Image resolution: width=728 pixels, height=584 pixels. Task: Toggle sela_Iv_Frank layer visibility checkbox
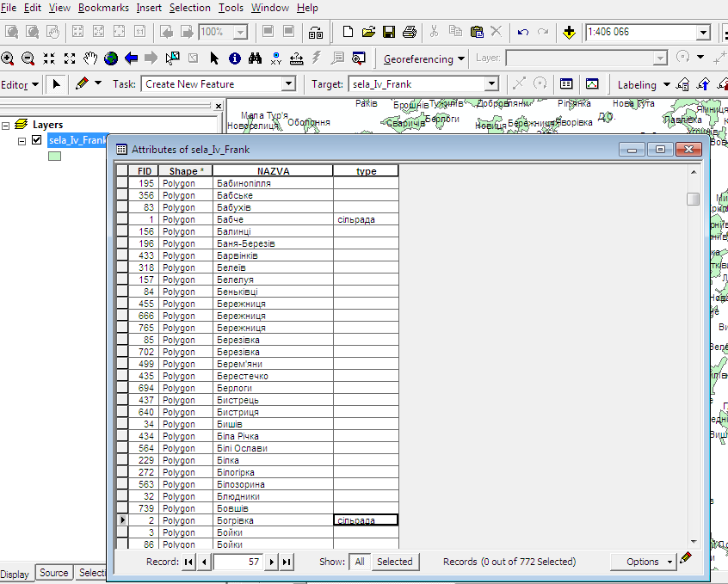click(37, 139)
